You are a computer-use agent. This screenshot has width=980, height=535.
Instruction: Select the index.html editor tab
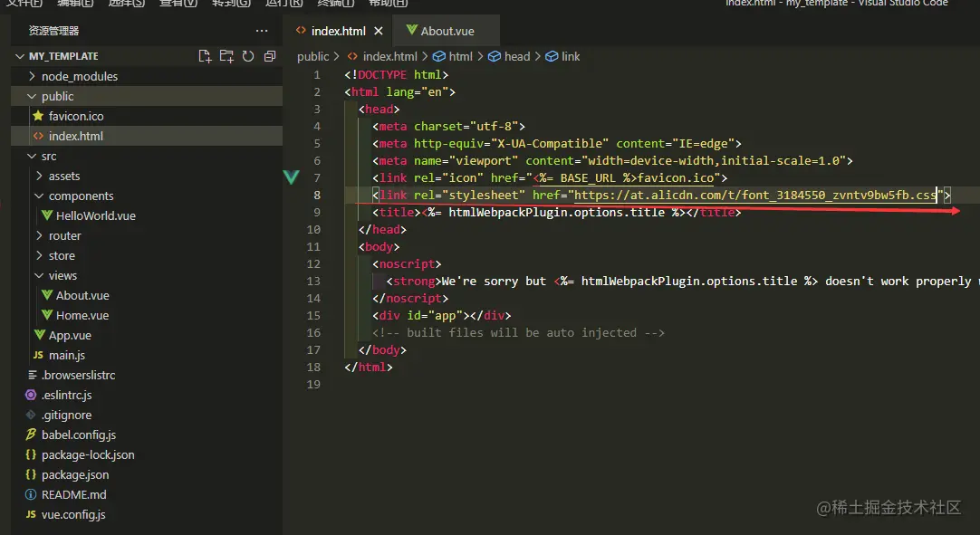click(338, 31)
